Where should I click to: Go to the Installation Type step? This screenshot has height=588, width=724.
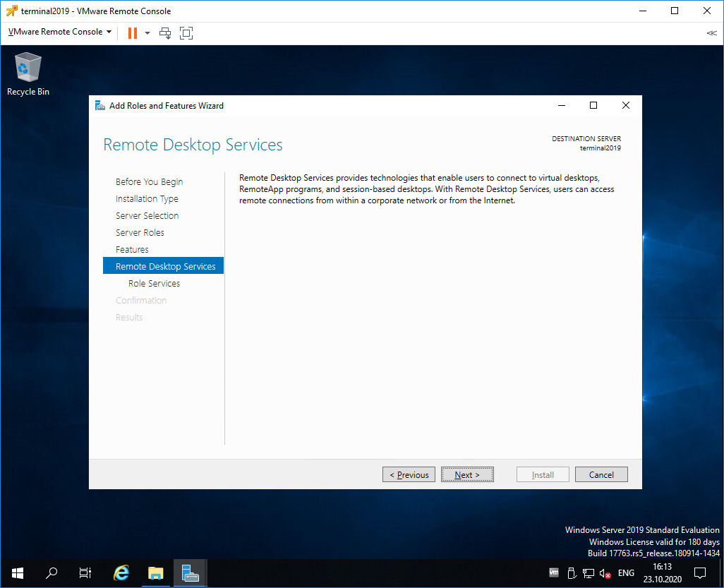(147, 198)
